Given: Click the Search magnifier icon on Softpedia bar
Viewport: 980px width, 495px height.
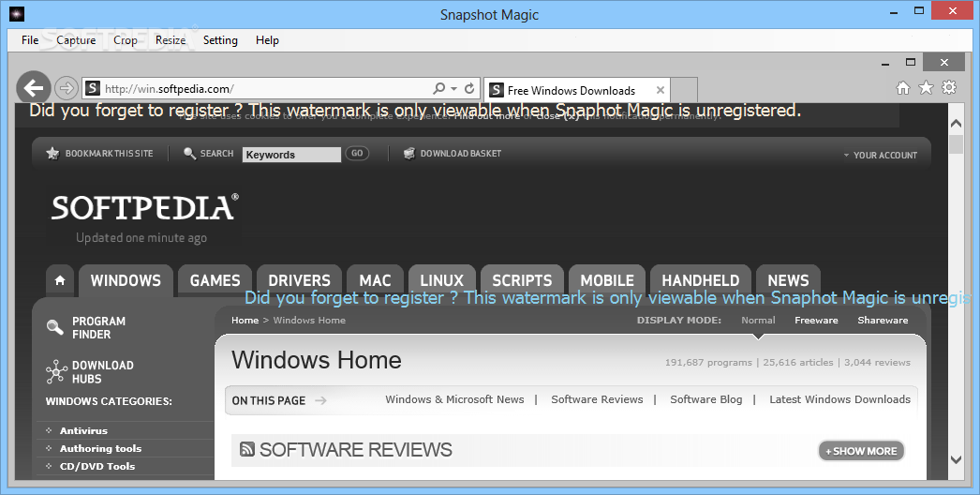Looking at the screenshot, I should tap(189, 154).
